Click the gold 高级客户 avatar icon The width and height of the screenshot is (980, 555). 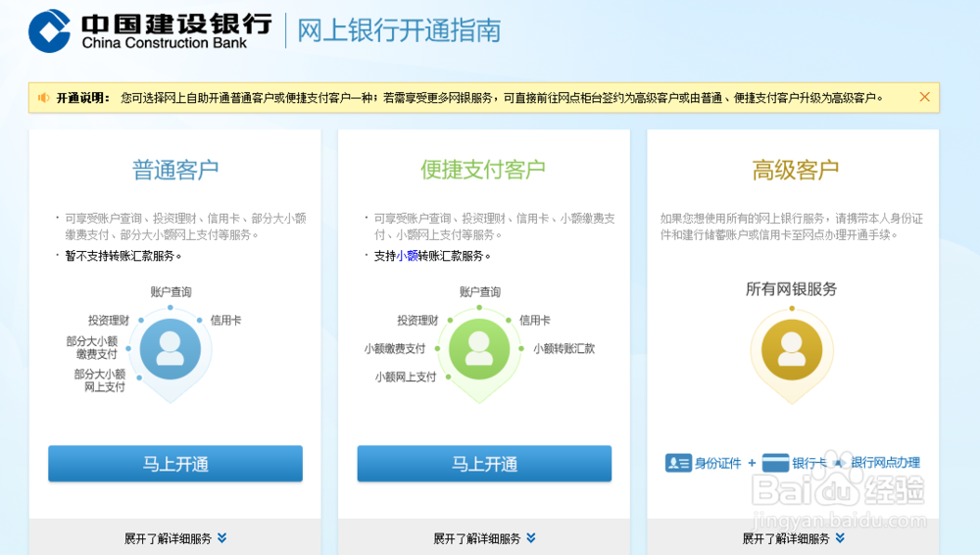tap(792, 349)
